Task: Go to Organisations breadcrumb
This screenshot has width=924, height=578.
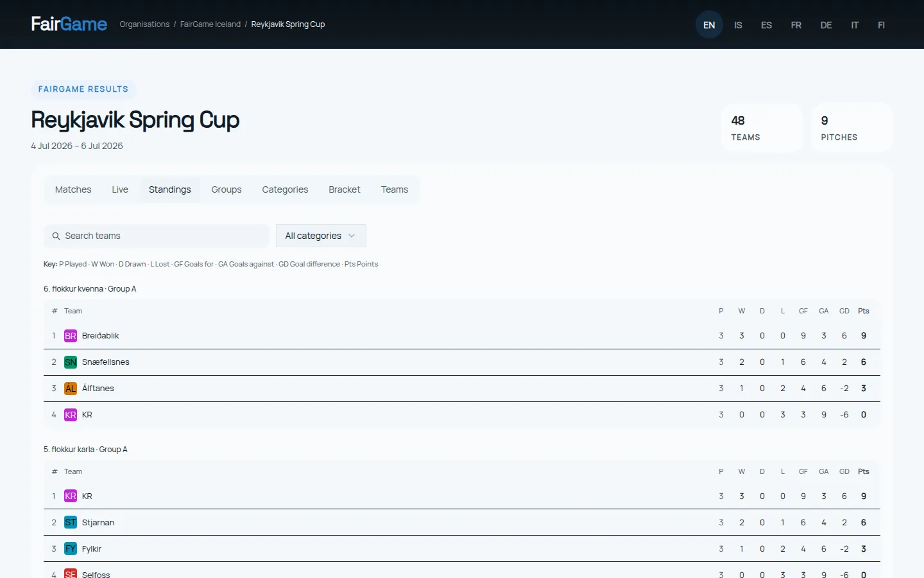Action: coord(144,24)
